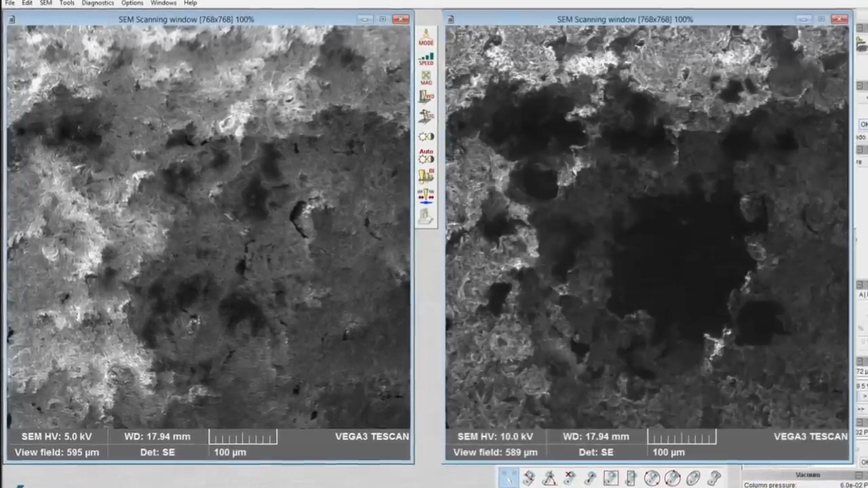Open the Diagnostics menu
The width and height of the screenshot is (868, 488).
(x=98, y=3)
